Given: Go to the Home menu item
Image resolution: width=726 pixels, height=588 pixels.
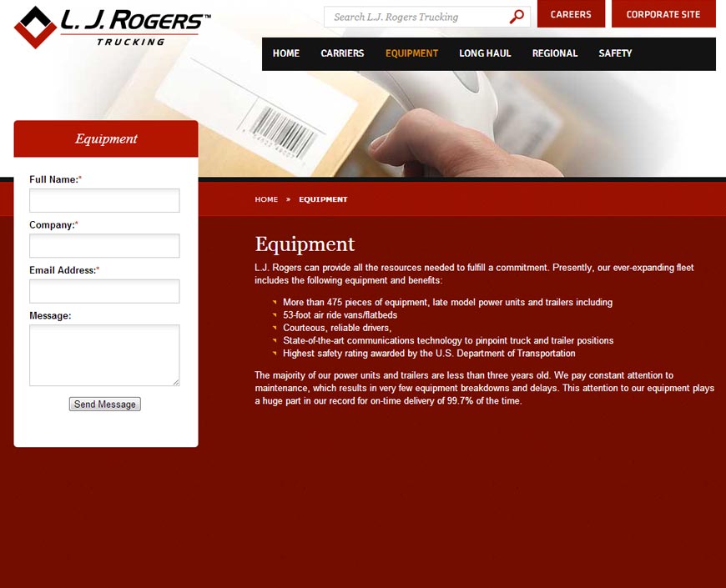Looking at the screenshot, I should coord(286,53).
